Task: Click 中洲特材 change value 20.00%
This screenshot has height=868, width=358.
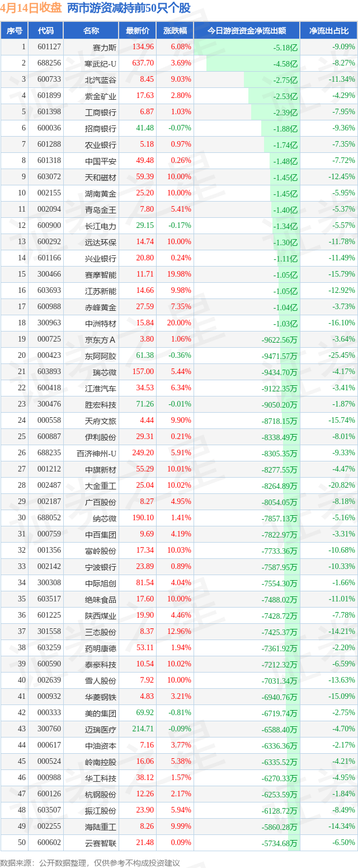Action: [x=179, y=323]
